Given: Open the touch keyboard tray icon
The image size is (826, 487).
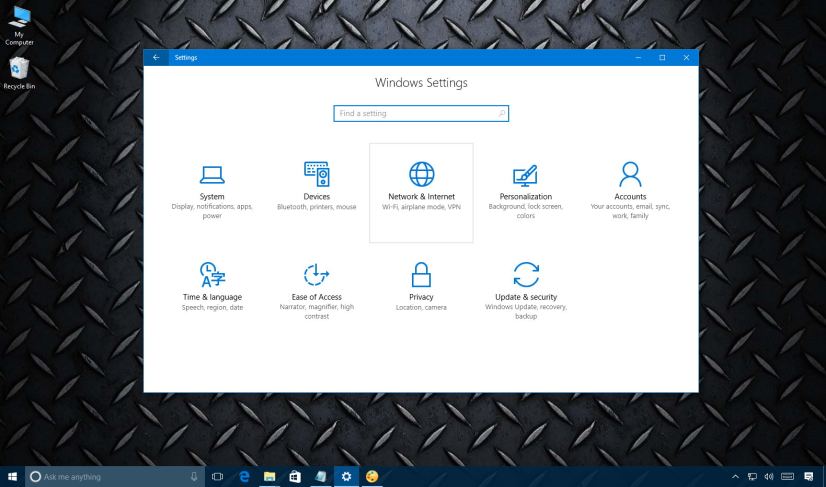Looking at the screenshot, I should pos(788,476).
